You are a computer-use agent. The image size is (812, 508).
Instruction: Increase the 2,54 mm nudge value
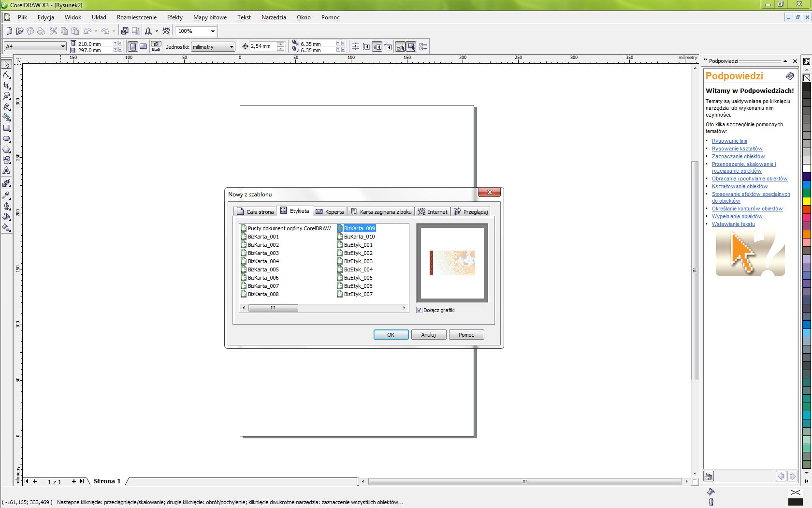(x=281, y=44)
